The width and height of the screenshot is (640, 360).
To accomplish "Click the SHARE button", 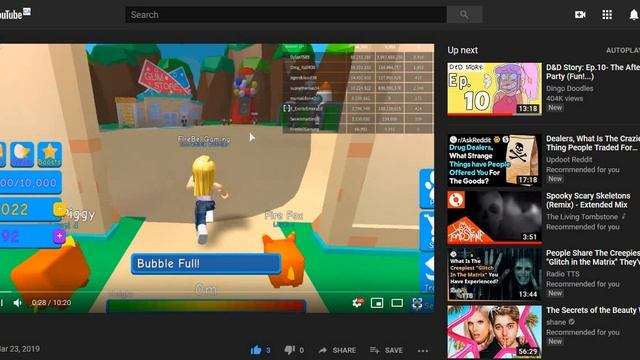I will pyautogui.click(x=338, y=350).
